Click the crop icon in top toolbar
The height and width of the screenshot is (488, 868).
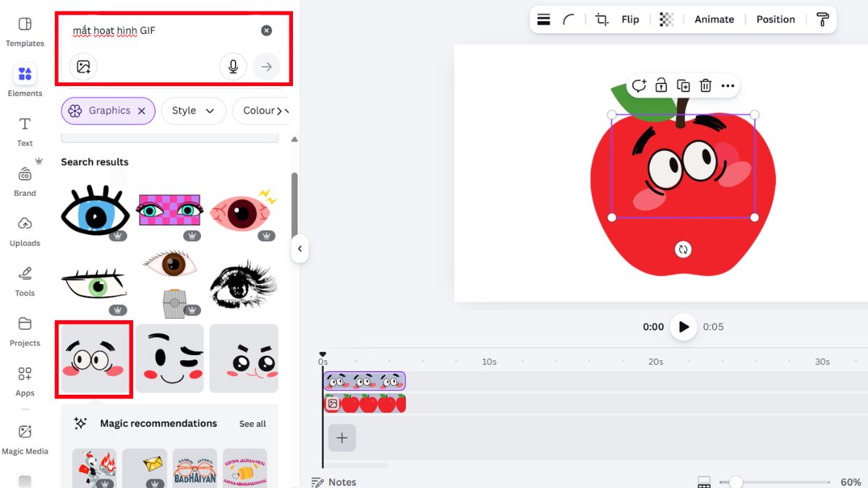[x=601, y=20]
